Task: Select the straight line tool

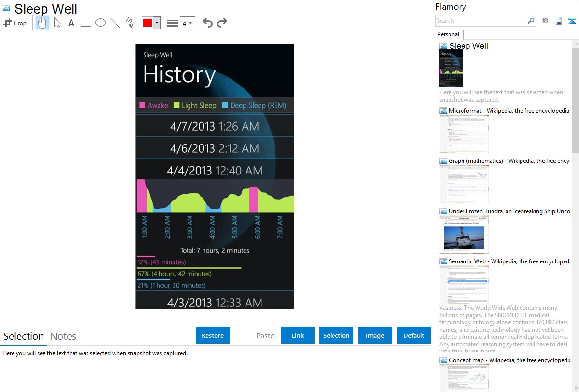Action: pos(115,23)
